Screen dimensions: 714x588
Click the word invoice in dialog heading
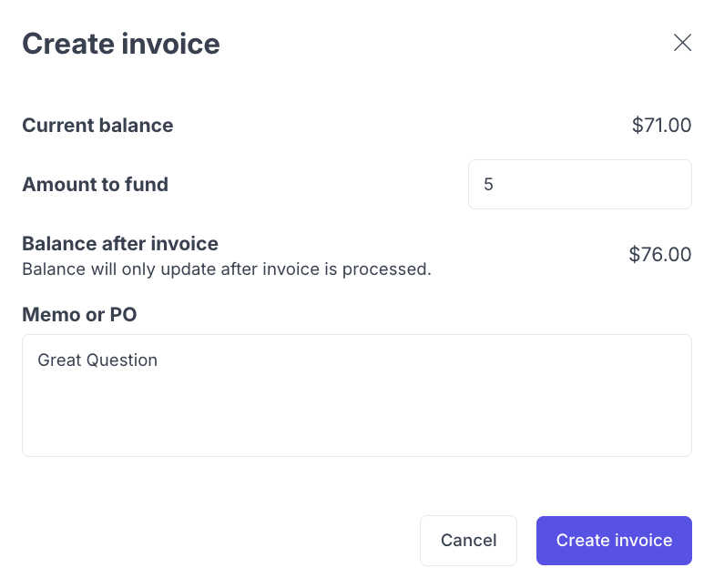tap(173, 44)
